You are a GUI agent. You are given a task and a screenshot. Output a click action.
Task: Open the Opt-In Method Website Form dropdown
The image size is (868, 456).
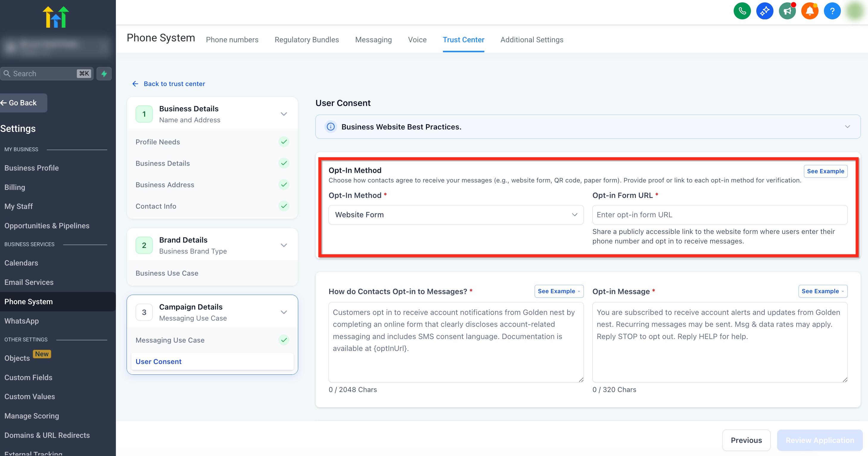[x=455, y=215]
